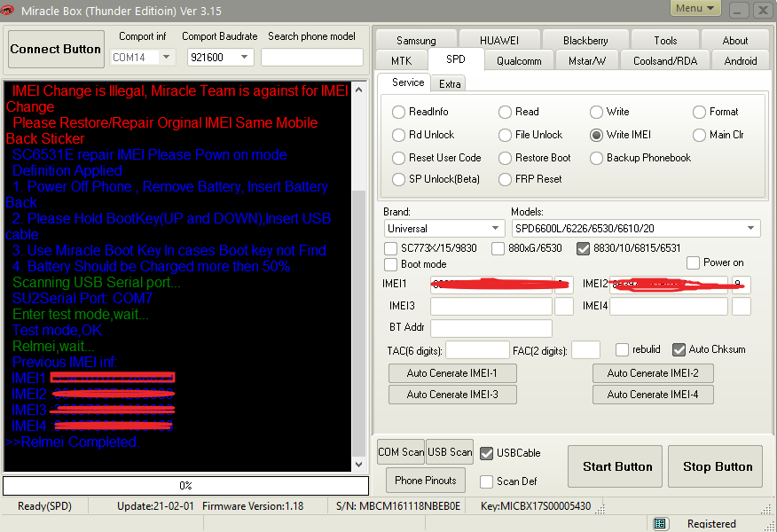Enable the 880xG/6530 checkbox

click(x=498, y=248)
